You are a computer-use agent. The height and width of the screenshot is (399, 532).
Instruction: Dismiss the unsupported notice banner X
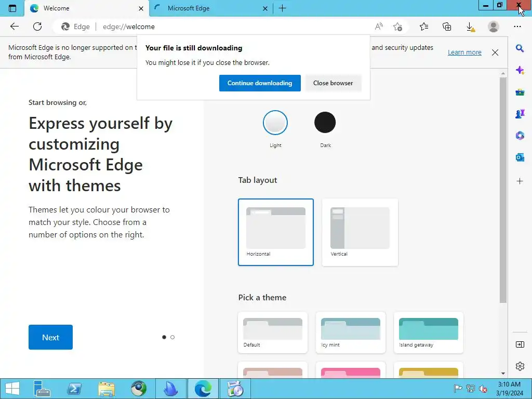pos(495,52)
